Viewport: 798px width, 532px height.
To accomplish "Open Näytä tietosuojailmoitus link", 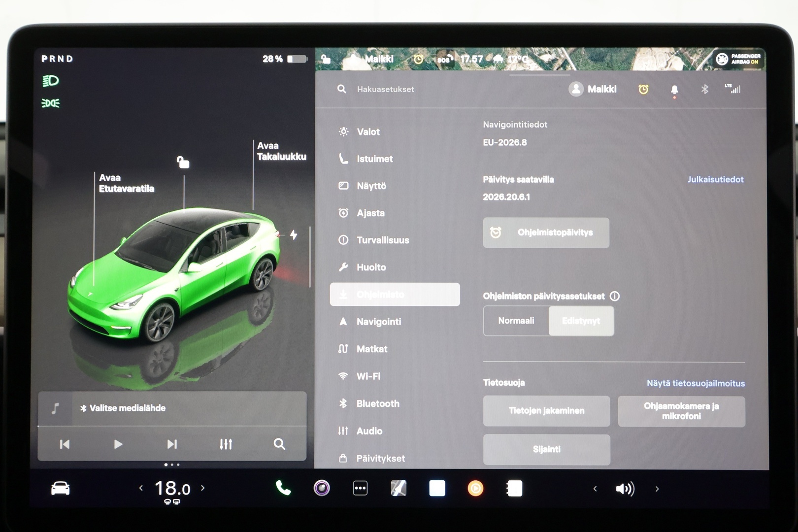I will click(696, 383).
